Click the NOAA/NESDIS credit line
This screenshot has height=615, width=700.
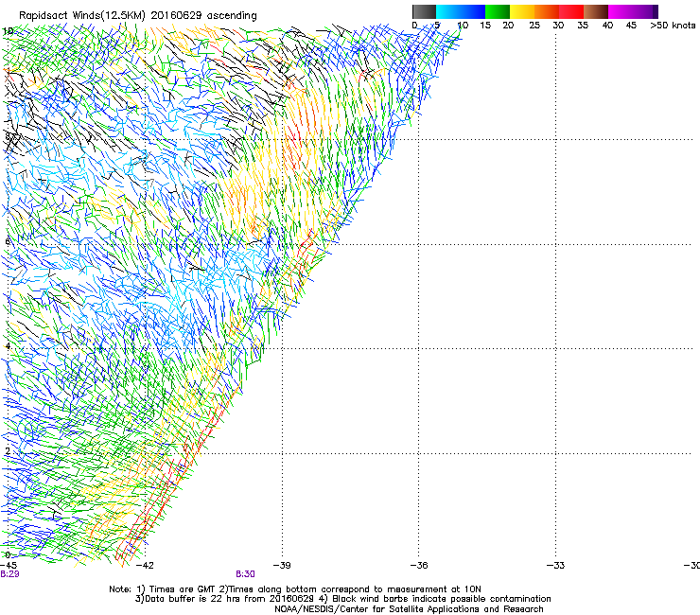409,609
